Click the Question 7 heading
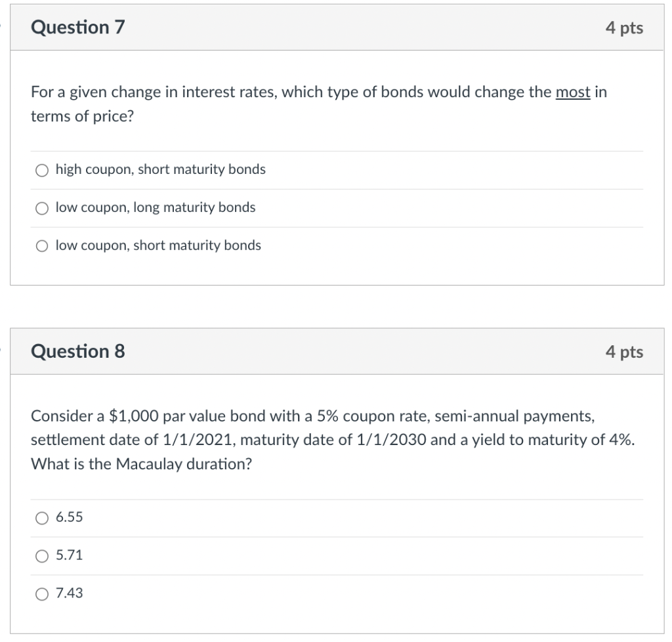 [x=77, y=28]
